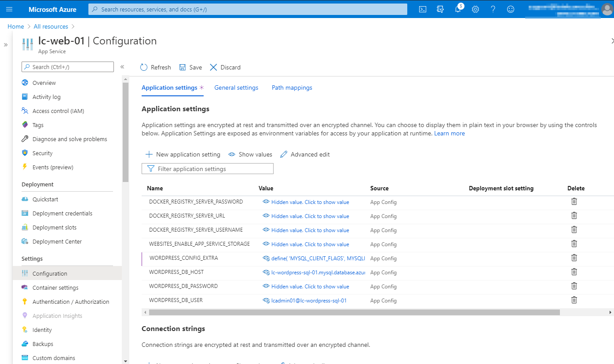614x364 pixels.
Task: Show hidden value for DOCKER_REGISTRY_SERVER_PASSWORD
Action: pyautogui.click(x=309, y=202)
